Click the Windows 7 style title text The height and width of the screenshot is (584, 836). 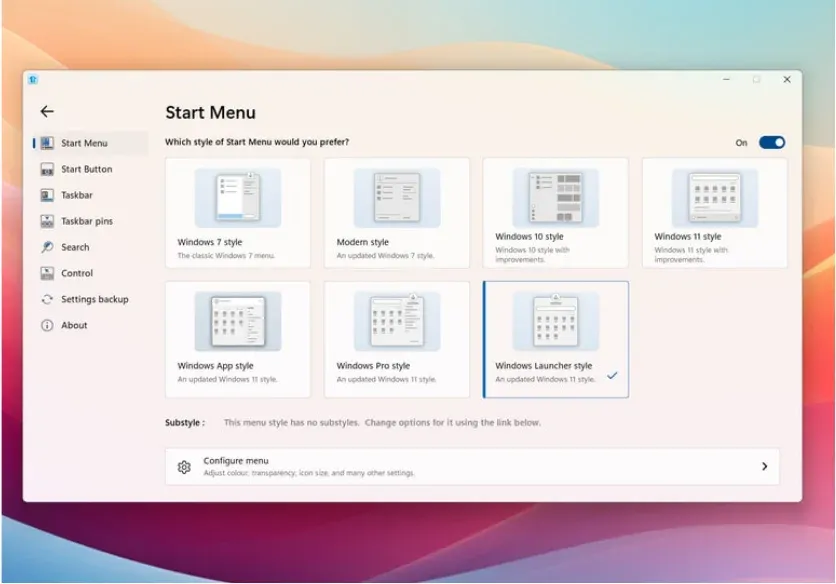pyautogui.click(x=210, y=242)
